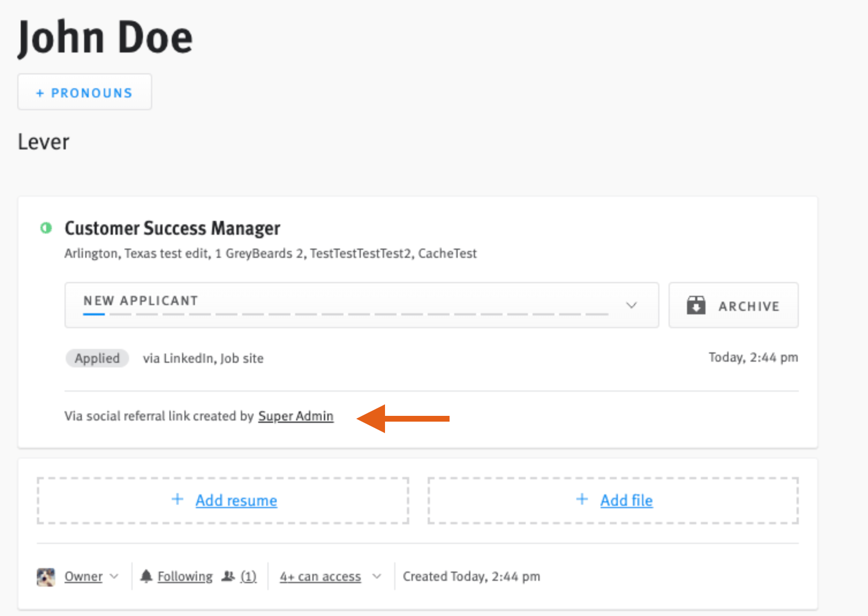The height and width of the screenshot is (616, 868).
Task: Click the Following bell icon
Action: 146,576
